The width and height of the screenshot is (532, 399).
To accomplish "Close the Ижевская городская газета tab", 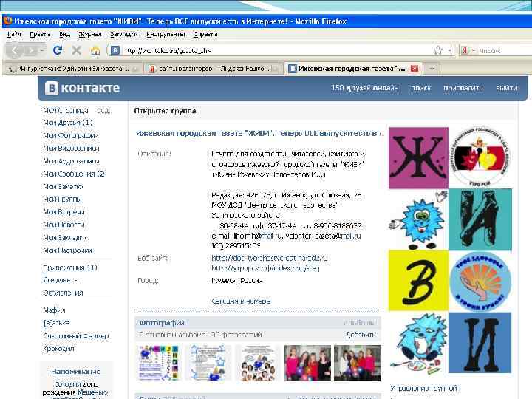I will [415, 69].
